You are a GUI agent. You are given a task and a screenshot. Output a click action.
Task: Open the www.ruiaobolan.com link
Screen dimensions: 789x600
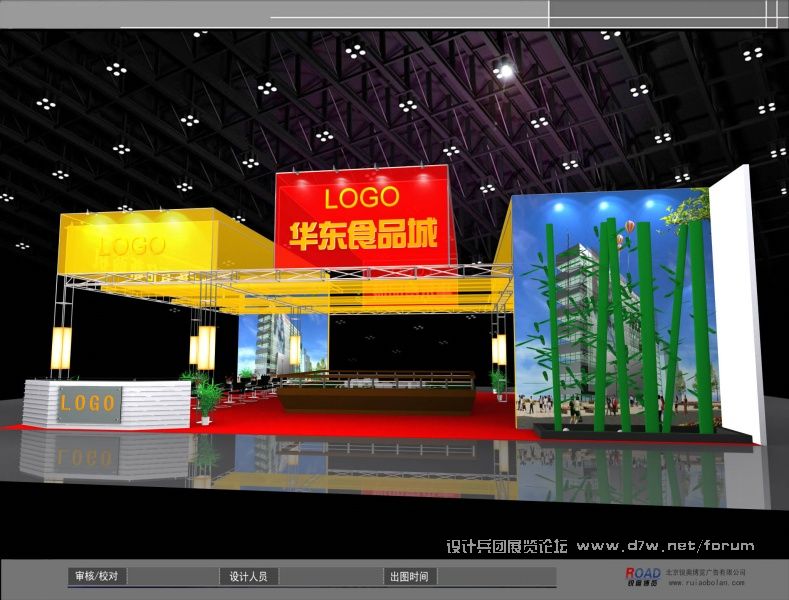706,582
